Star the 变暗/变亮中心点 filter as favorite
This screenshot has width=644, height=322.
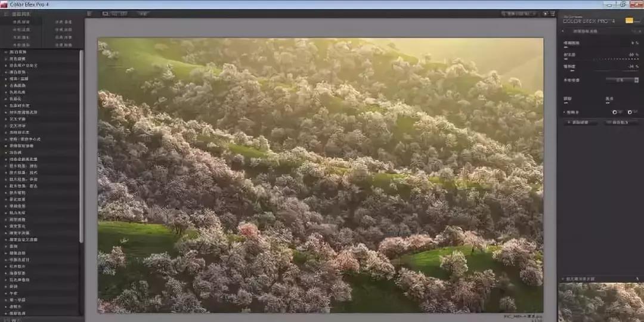point(6,139)
